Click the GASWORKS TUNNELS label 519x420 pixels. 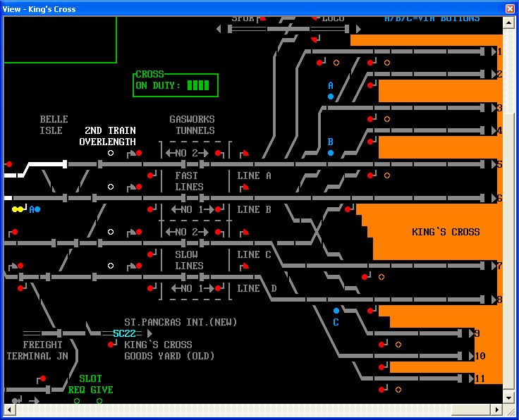(x=193, y=125)
